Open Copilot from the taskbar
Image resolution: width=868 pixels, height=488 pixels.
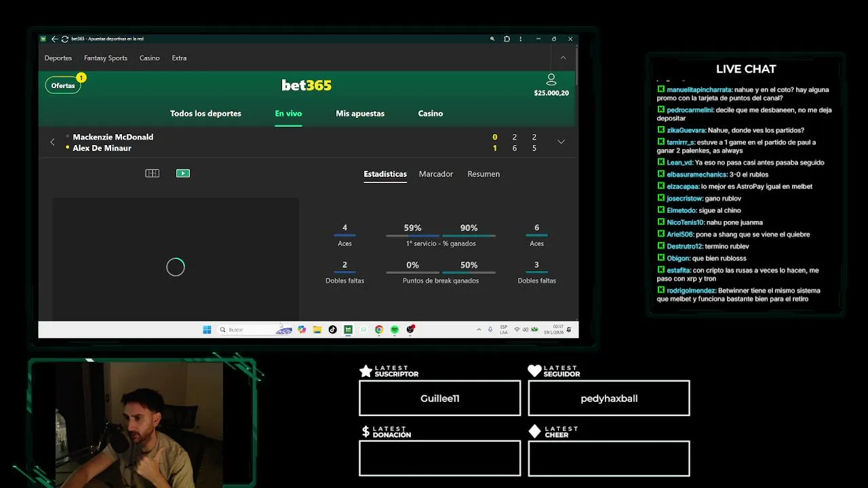[x=302, y=329]
